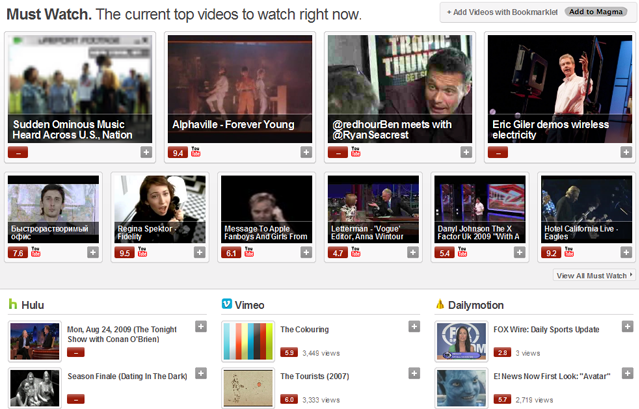Screen dimensions: 639x409
Task: Click plus icon under Быстрорастворимый офис video
Action: click(x=93, y=253)
